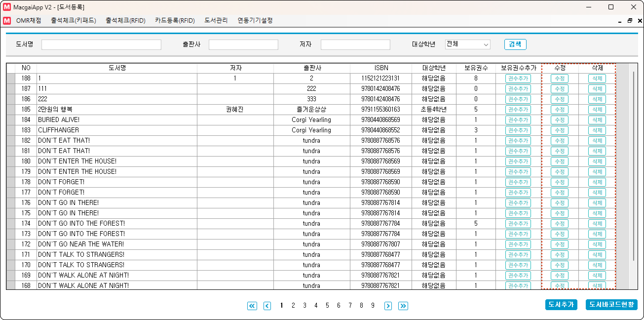
Task: Click previous page arrow icon
Action: pos(267,306)
